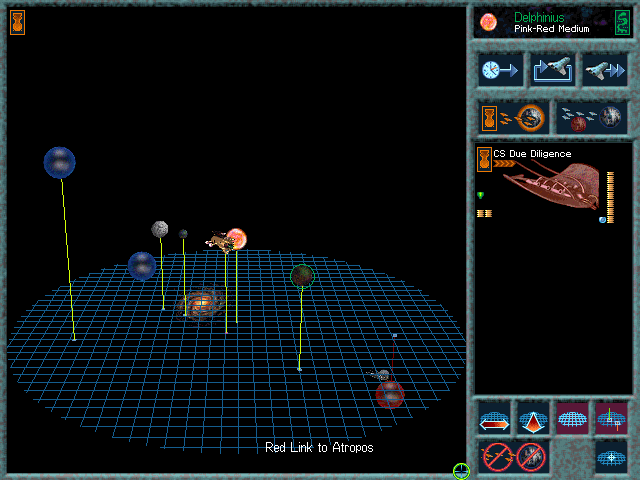The width and height of the screenshot is (640, 480).
Task: Toggle the hide ships crossed-out button
Action: point(497,457)
